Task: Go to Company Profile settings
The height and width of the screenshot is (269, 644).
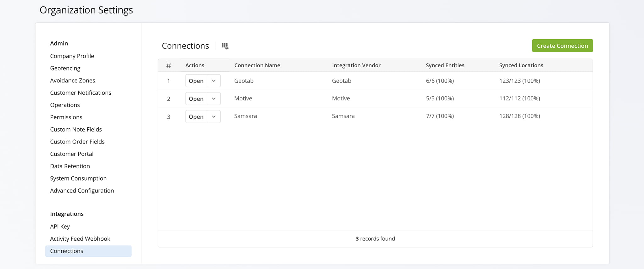Action: (72, 56)
